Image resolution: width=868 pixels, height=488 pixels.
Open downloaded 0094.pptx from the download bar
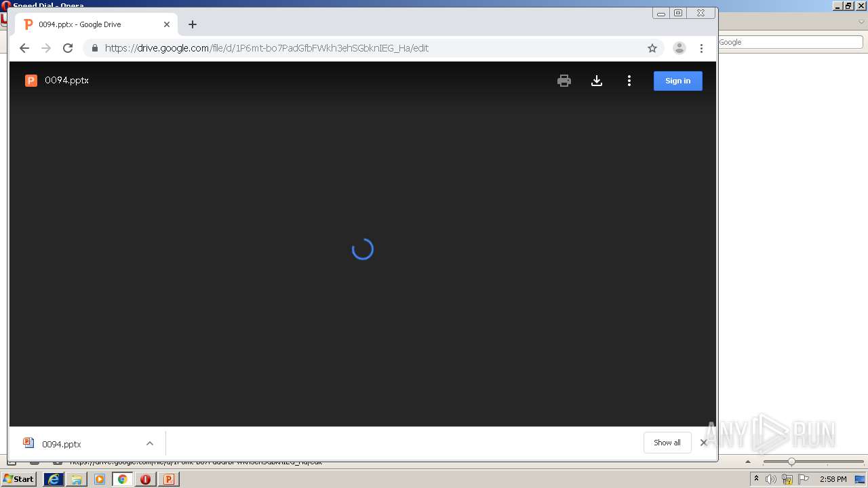click(61, 444)
